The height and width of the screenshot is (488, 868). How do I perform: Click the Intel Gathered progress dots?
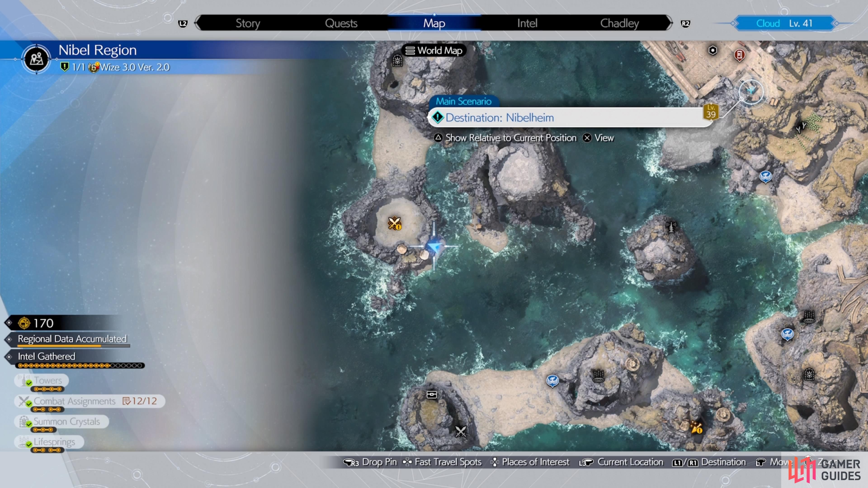[80, 365]
